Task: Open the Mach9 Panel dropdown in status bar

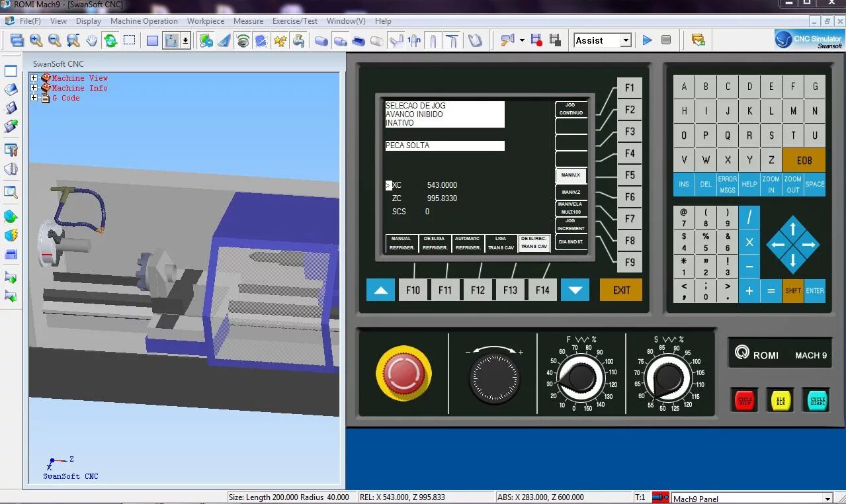Action: pyautogui.click(x=827, y=499)
